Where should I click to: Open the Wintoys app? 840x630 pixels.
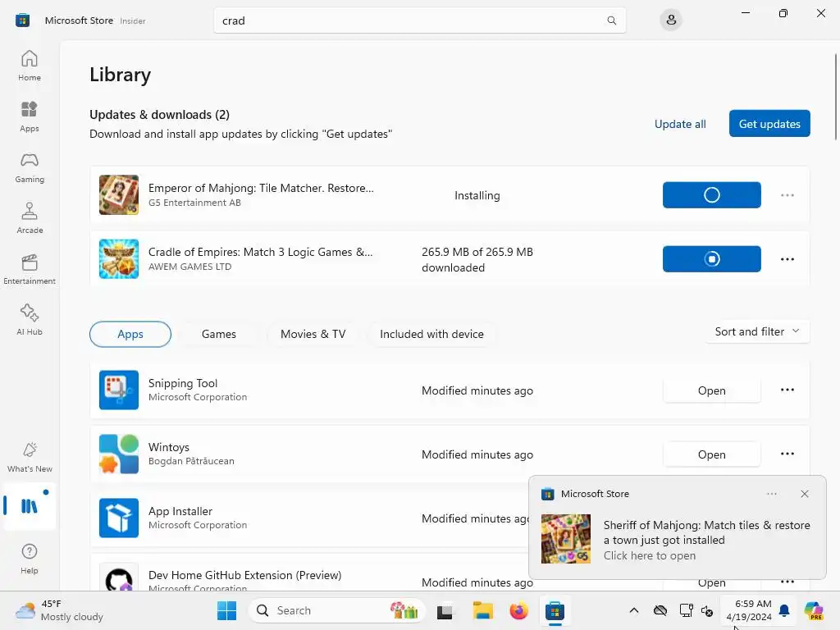(711, 454)
